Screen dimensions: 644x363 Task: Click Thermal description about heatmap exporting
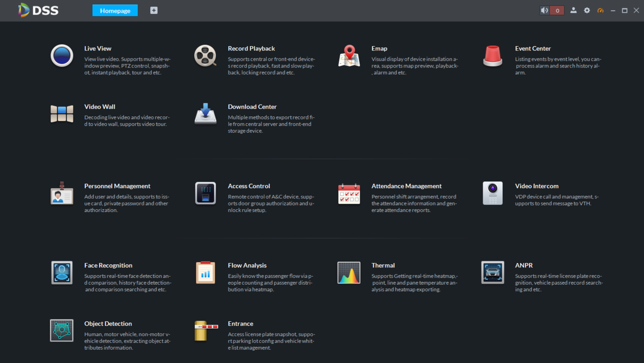click(415, 283)
